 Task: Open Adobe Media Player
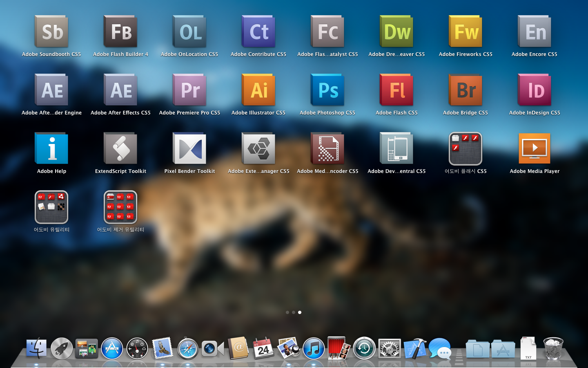coord(535,149)
